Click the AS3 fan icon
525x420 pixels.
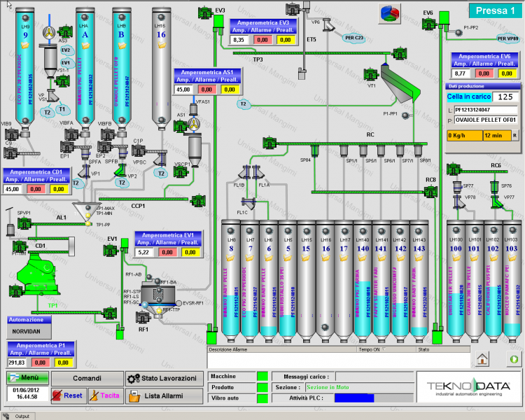[x=49, y=32]
